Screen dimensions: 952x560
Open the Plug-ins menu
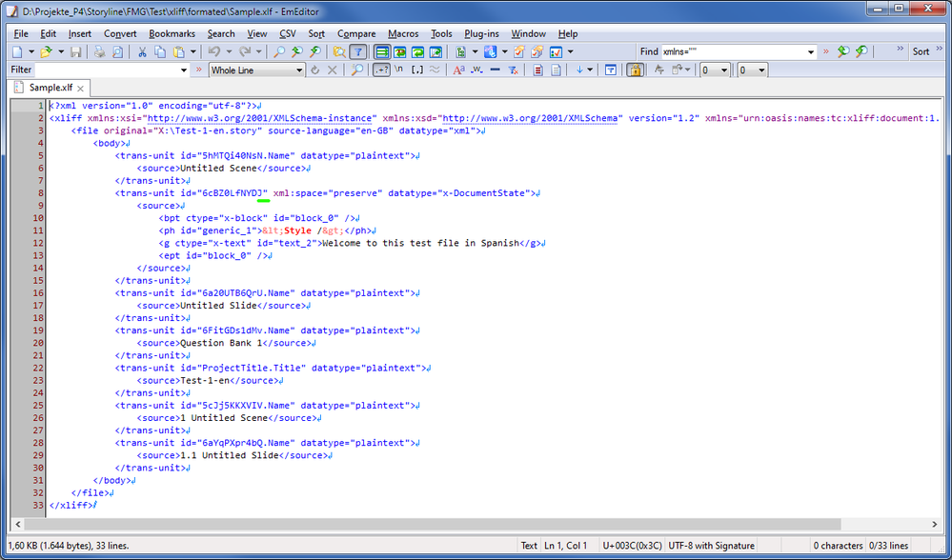click(x=481, y=34)
